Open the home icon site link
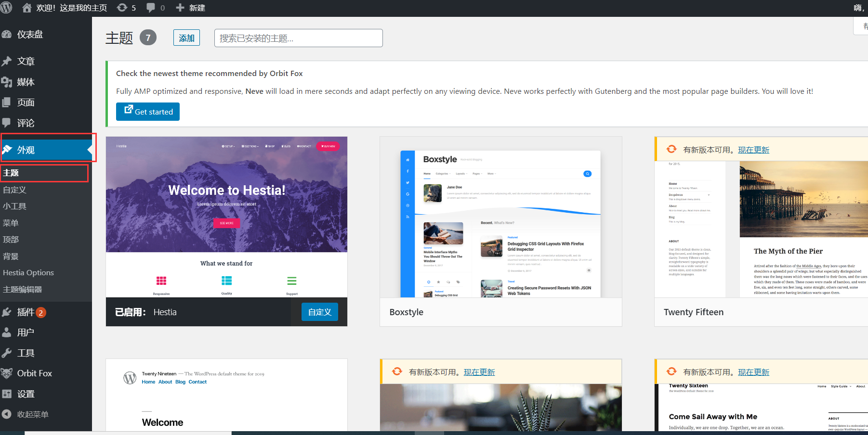 click(27, 8)
